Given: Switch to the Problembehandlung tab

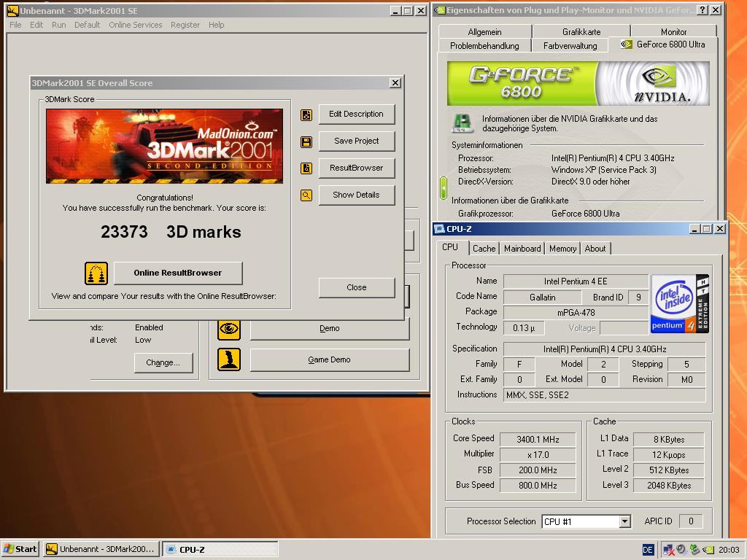Looking at the screenshot, I should click(x=484, y=46).
